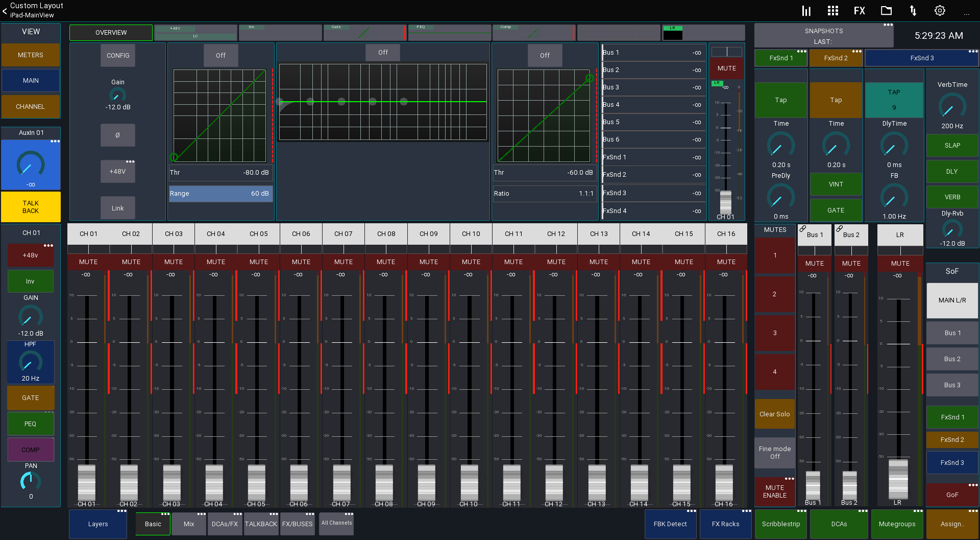Toggle Fine mode on
This screenshot has height=540, width=980.
tap(774, 452)
